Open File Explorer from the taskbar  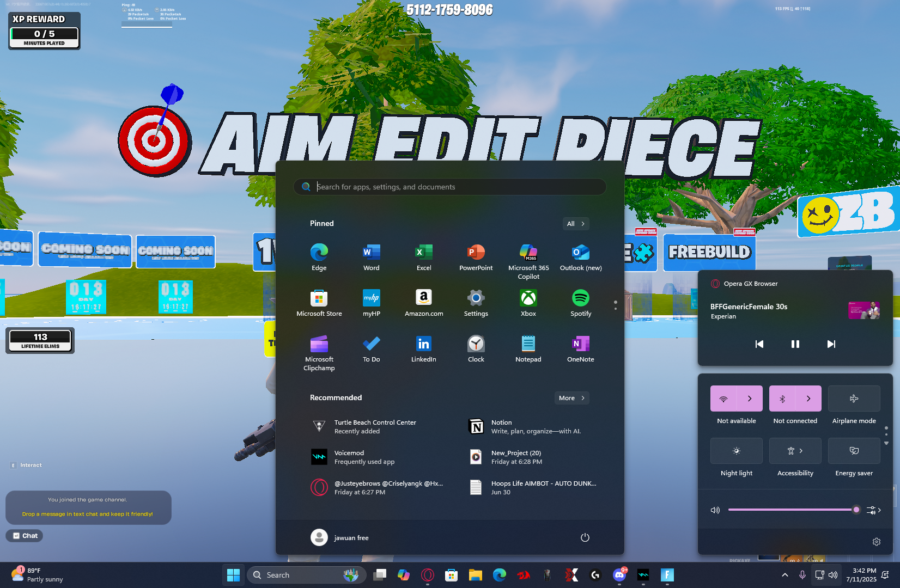(x=476, y=575)
